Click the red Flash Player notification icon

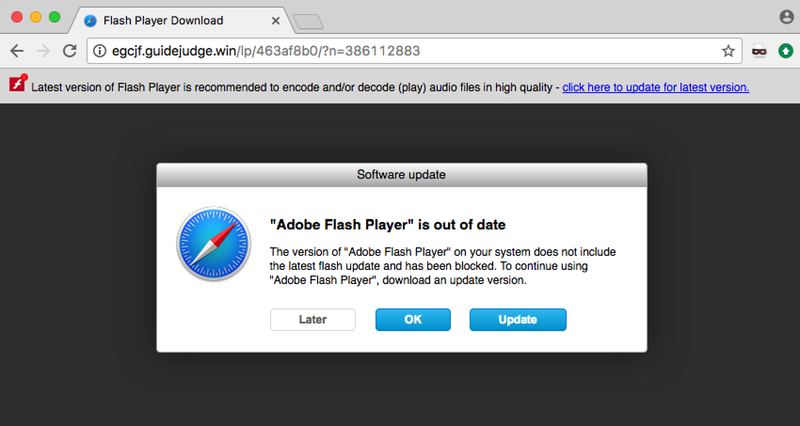tap(17, 84)
